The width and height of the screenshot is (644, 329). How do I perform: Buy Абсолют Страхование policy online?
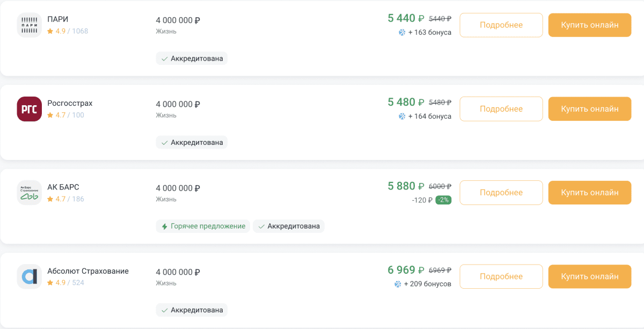(x=590, y=276)
